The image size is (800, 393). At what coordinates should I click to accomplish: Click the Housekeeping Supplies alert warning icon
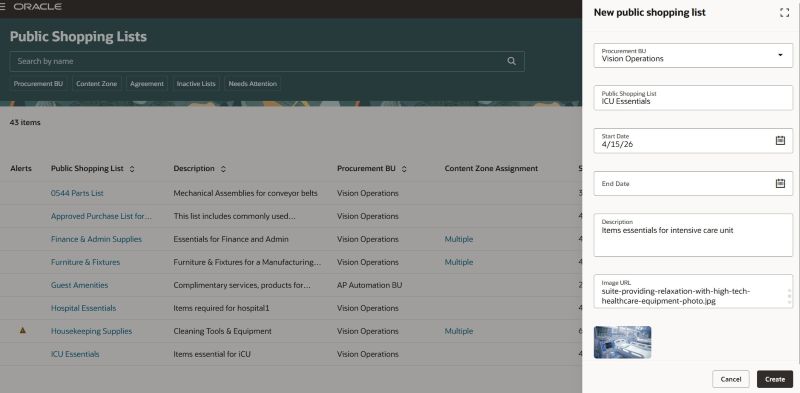click(22, 331)
